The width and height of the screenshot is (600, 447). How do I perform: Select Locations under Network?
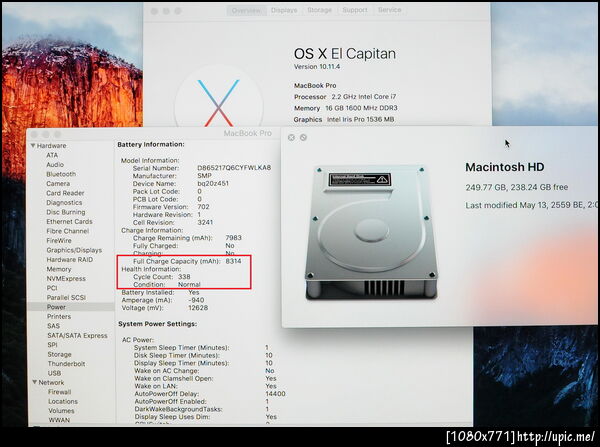pyautogui.click(x=63, y=401)
